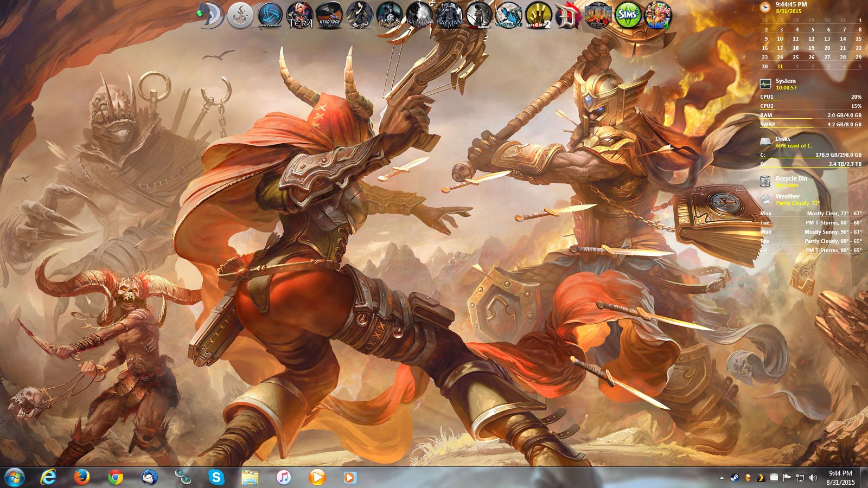This screenshot has width=868, height=488.
Task: Select today's highlighted date 31 in calendar
Action: tap(780, 66)
